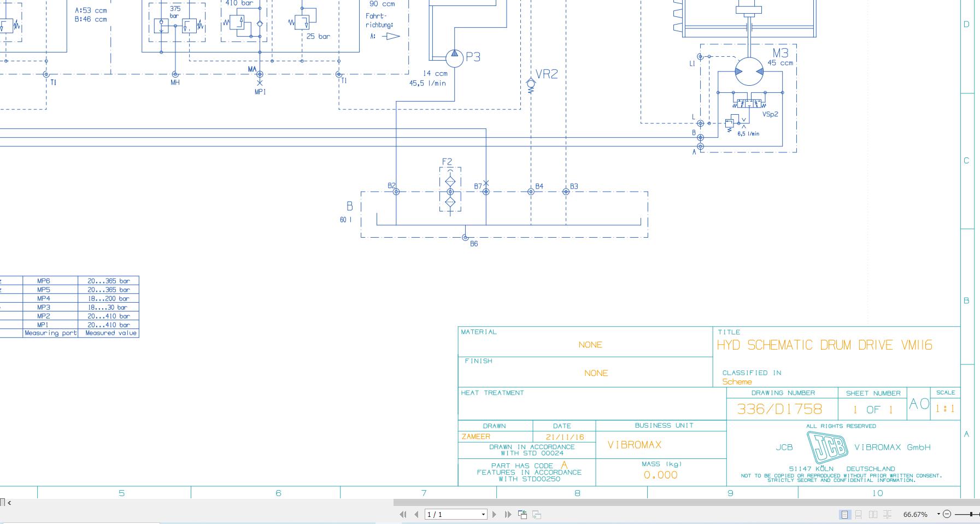The width and height of the screenshot is (980, 524).
Task: Select continuous facing pages layout
Action: [x=887, y=514]
